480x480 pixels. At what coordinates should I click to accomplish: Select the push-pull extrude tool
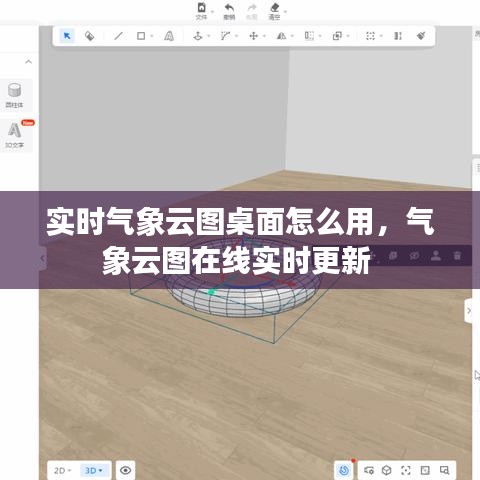(x=198, y=36)
